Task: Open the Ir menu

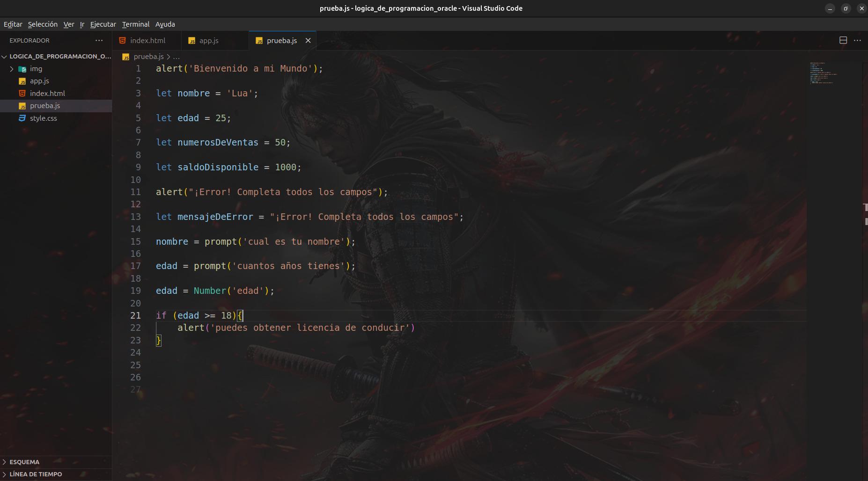Action: (x=82, y=24)
